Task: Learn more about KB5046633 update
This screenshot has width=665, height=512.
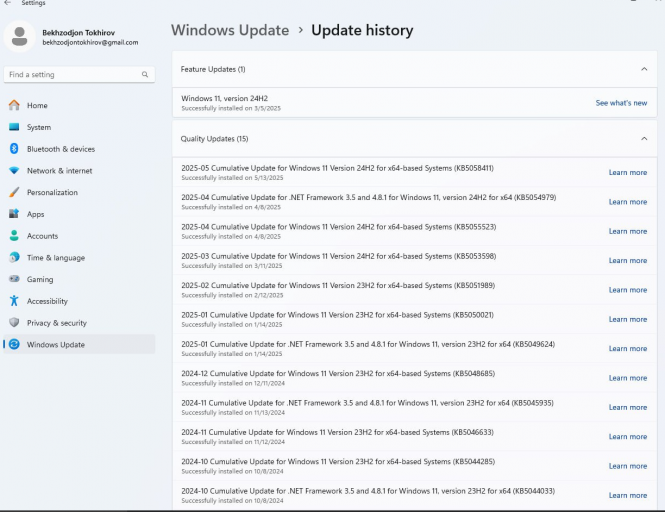Action: point(628,436)
